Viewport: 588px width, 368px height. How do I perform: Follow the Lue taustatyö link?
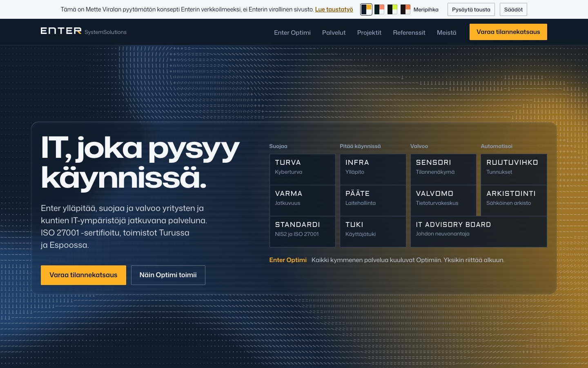(x=334, y=9)
